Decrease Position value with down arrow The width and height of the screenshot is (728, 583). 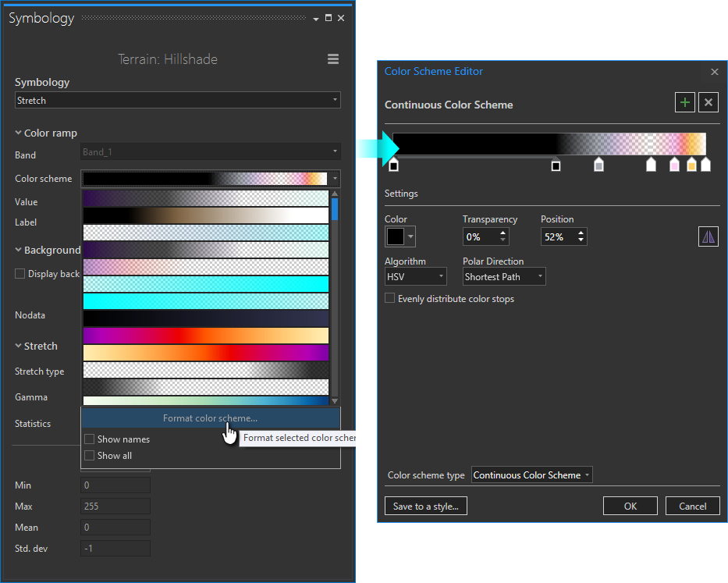581,240
